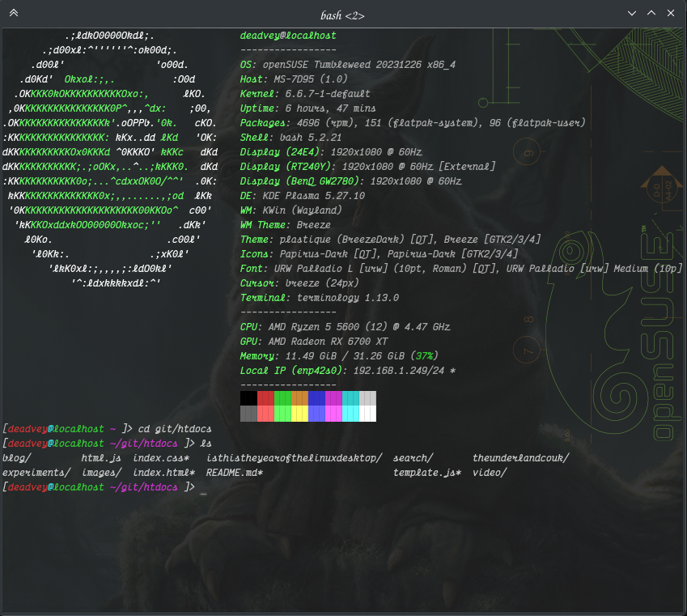The width and height of the screenshot is (687, 616).
Task: Click the "KWin (Wayland)" value
Action: click(x=303, y=210)
